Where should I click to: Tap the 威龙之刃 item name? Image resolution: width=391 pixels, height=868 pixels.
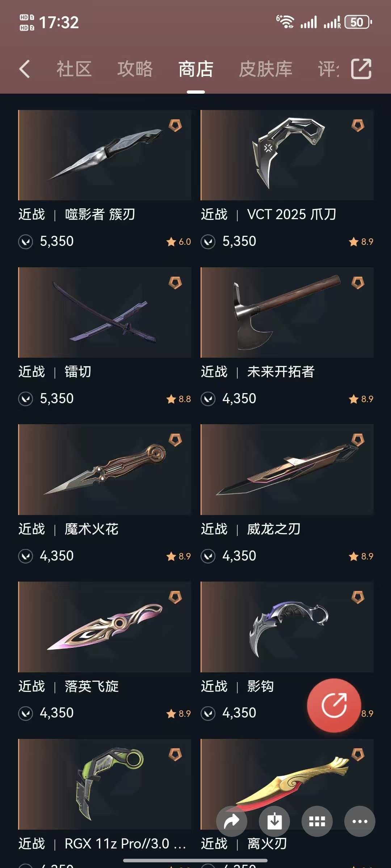pos(274,529)
